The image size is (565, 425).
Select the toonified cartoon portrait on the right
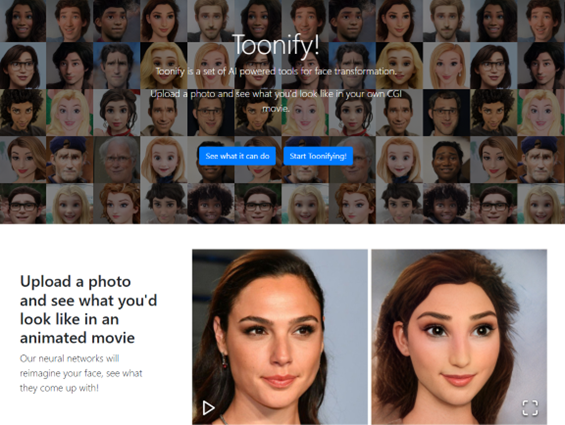(459, 337)
